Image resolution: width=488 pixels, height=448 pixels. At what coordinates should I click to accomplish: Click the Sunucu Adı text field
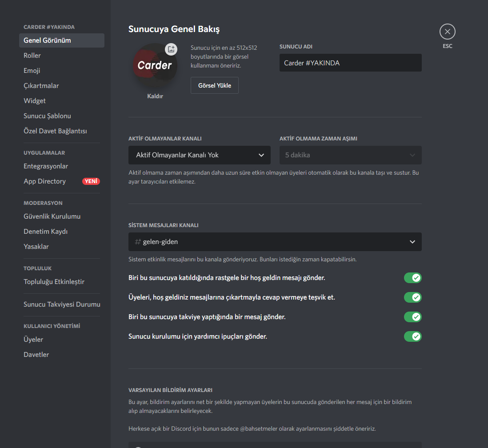pyautogui.click(x=350, y=63)
